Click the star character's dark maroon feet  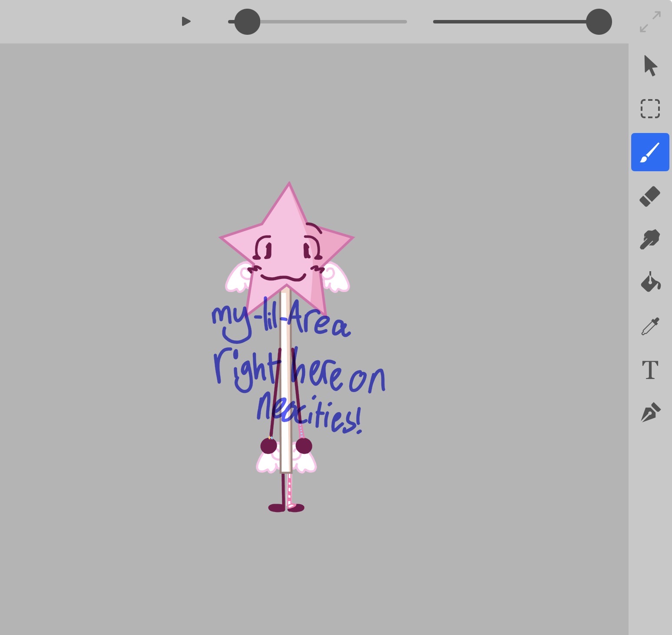[286, 508]
